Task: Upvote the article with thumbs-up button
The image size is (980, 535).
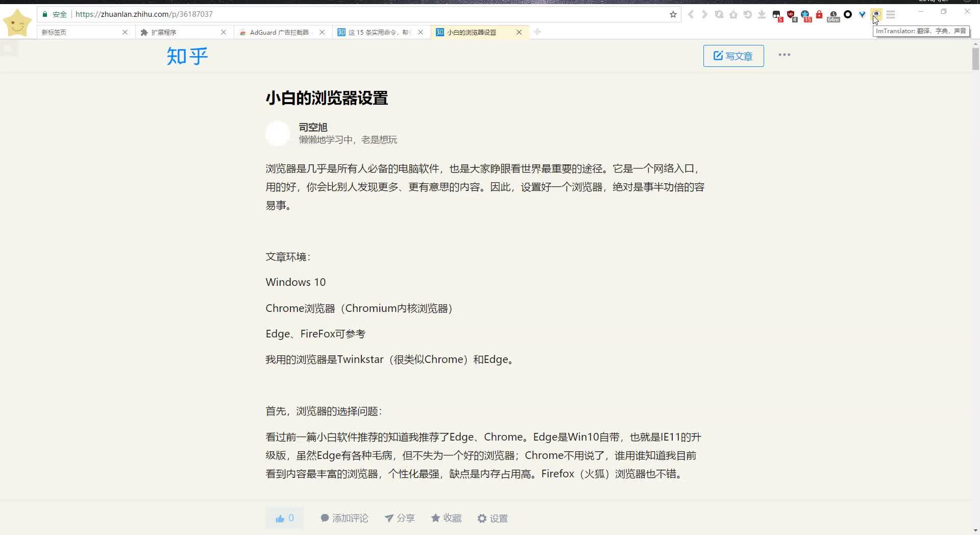Action: point(285,518)
